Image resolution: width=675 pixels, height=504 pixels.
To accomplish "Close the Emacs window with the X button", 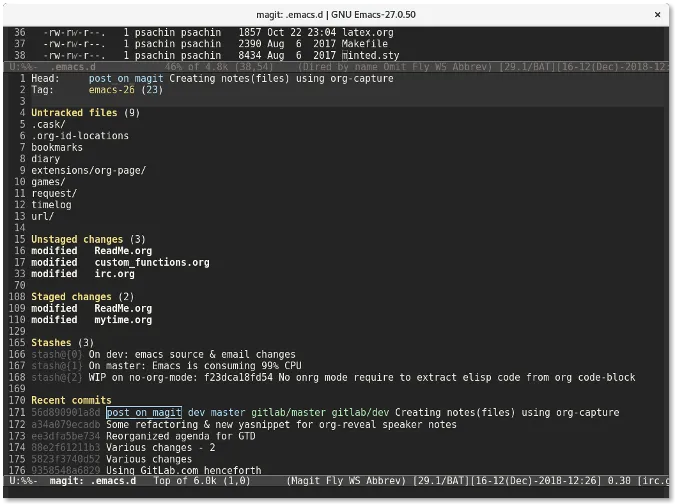I will click(x=657, y=13).
